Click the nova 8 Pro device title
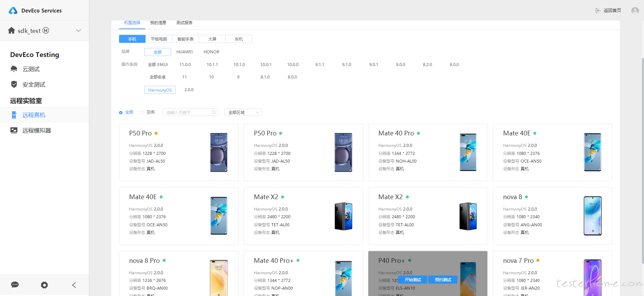 coord(144,260)
